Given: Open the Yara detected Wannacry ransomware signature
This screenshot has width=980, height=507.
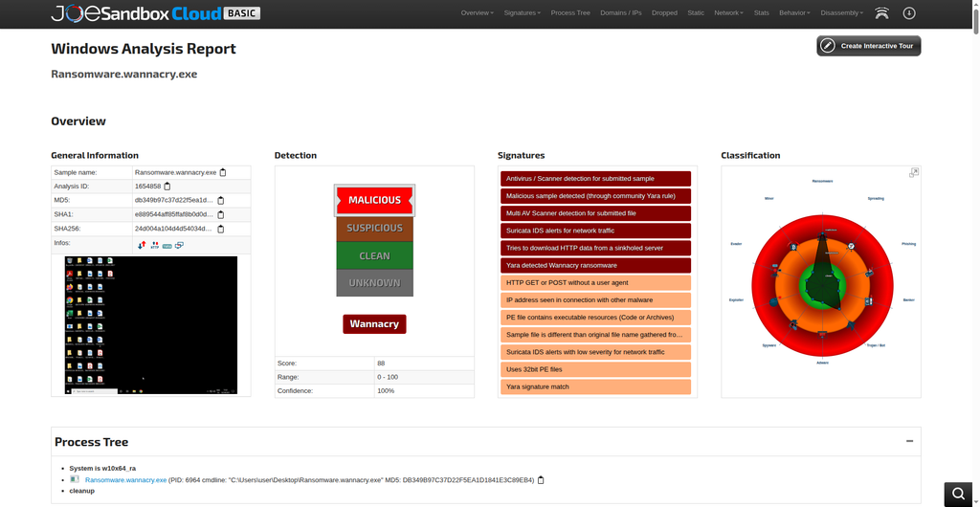Looking at the screenshot, I should coord(595,265).
